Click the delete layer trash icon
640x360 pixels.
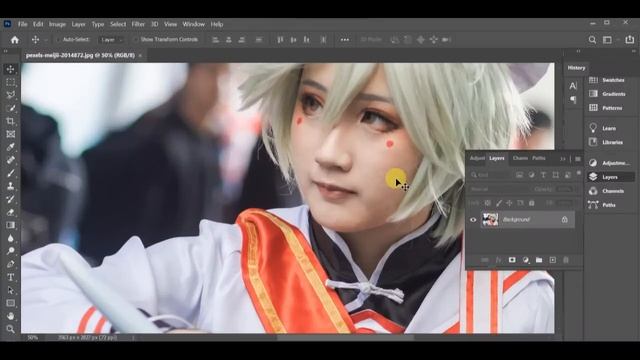click(566, 260)
